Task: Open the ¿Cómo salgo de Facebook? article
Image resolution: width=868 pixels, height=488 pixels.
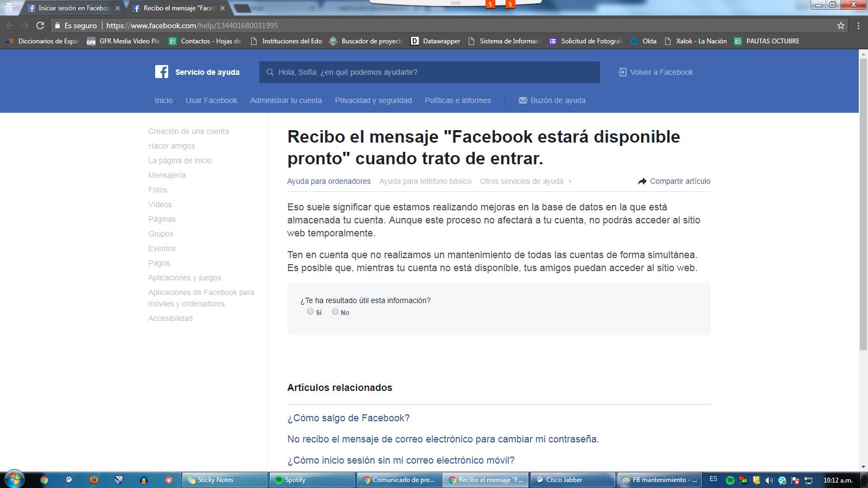Action: [x=348, y=418]
